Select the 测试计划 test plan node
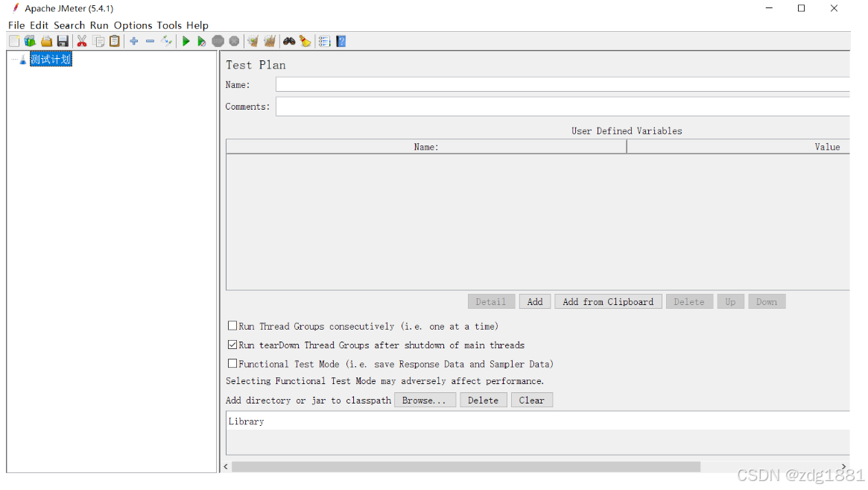The height and width of the screenshot is (490, 868). (51, 60)
